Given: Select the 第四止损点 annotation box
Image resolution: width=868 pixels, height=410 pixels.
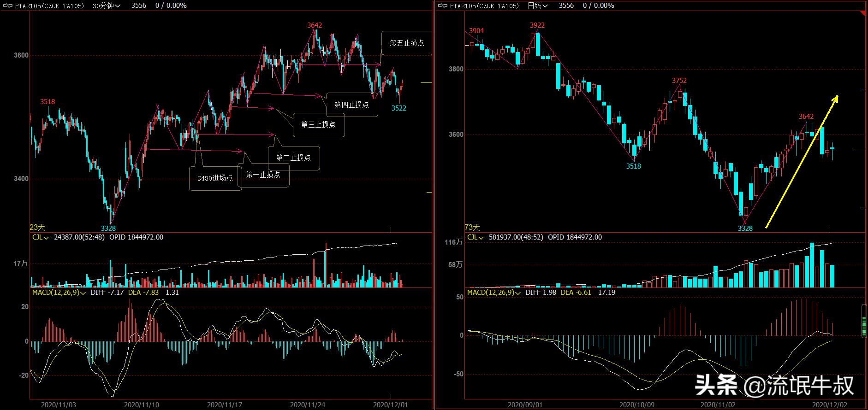Looking at the screenshot, I should [351, 105].
